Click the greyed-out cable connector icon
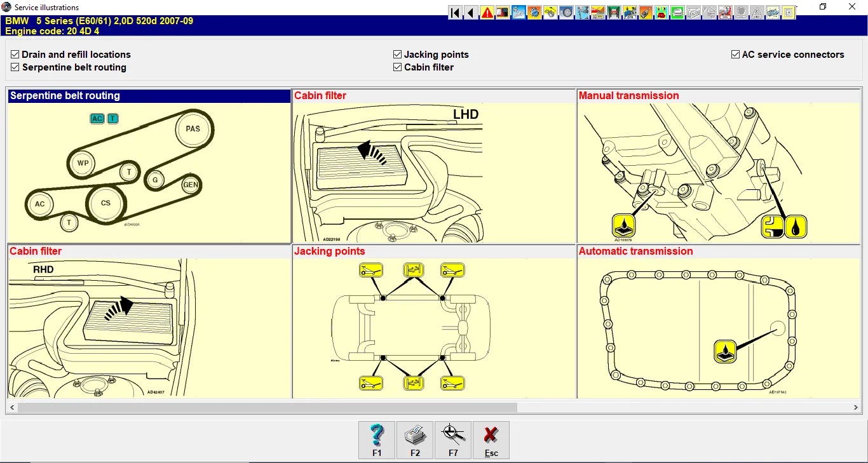Screen dimensions: 868x463 (x=709, y=12)
